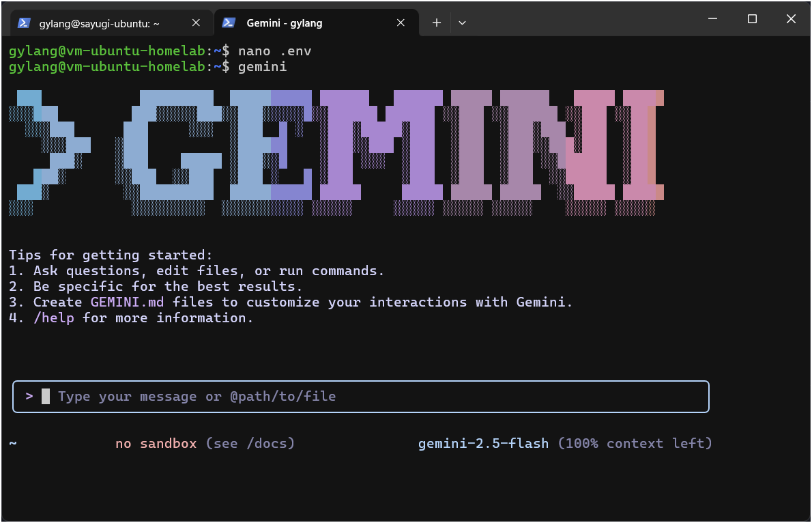Click the > prompt symbol in message box
This screenshot has height=523, width=812.
tap(29, 396)
